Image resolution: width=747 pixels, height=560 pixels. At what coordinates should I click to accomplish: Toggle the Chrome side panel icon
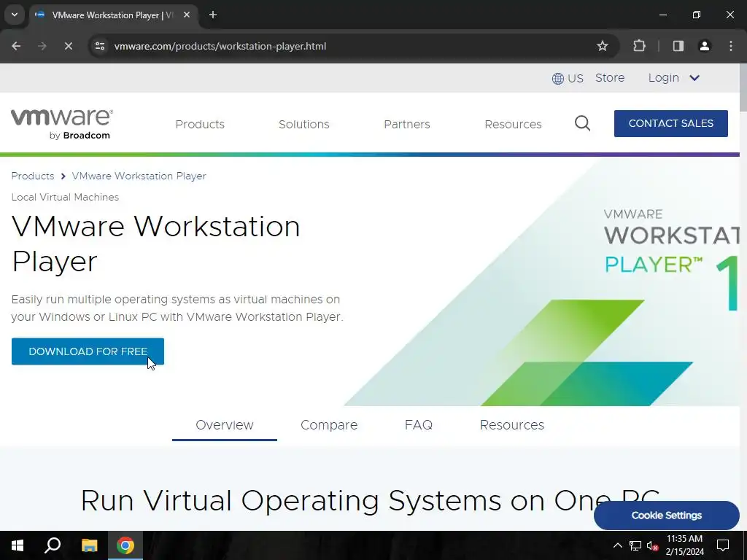pyautogui.click(x=678, y=46)
